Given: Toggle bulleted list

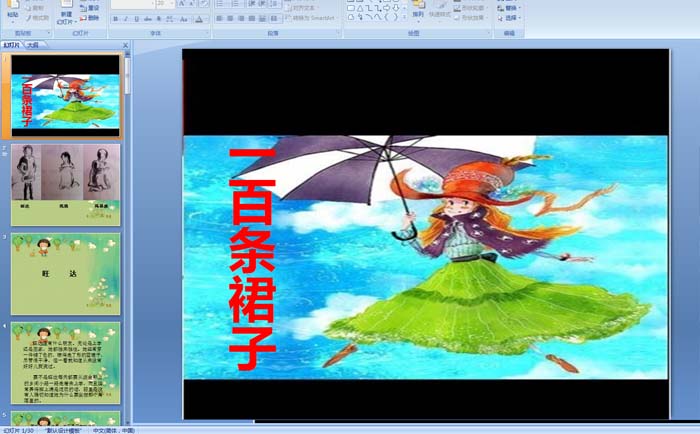Looking at the screenshot, I should click(221, 4).
